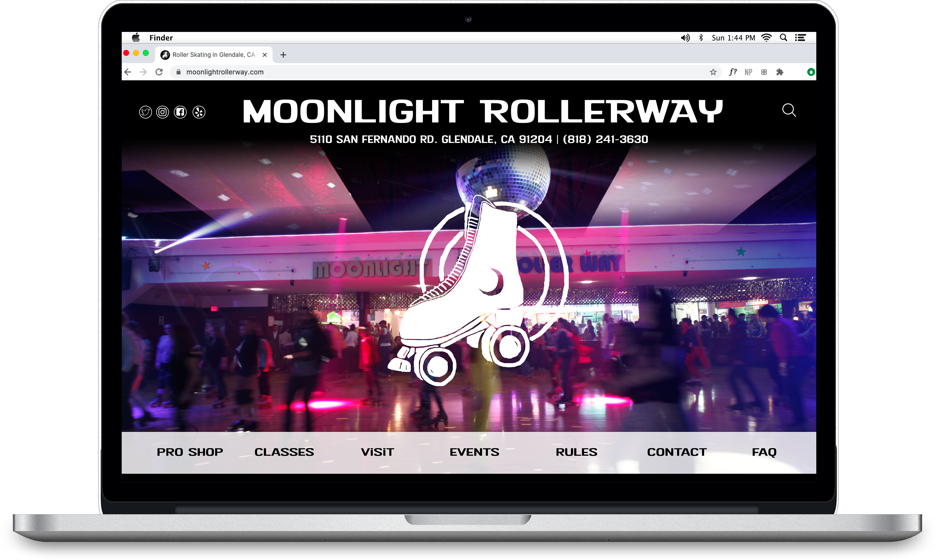The height and width of the screenshot is (560, 936).
Task: Open the Apple menu
Action: [x=136, y=38]
